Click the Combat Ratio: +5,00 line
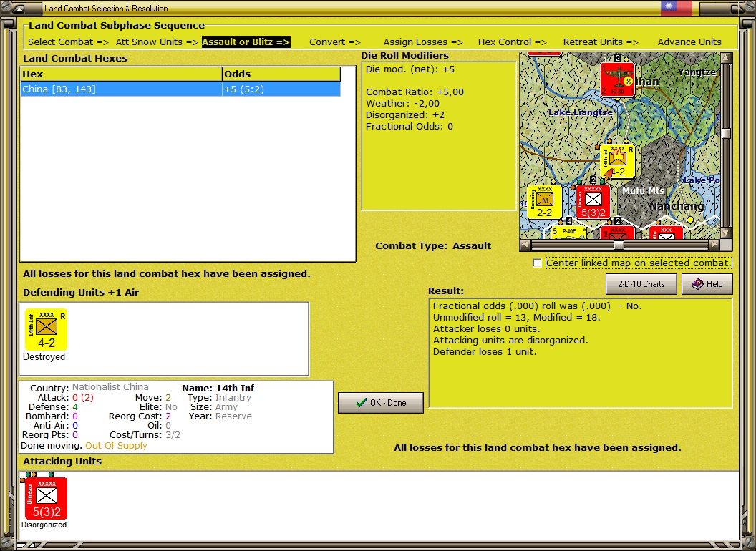The image size is (756, 551). tap(415, 92)
